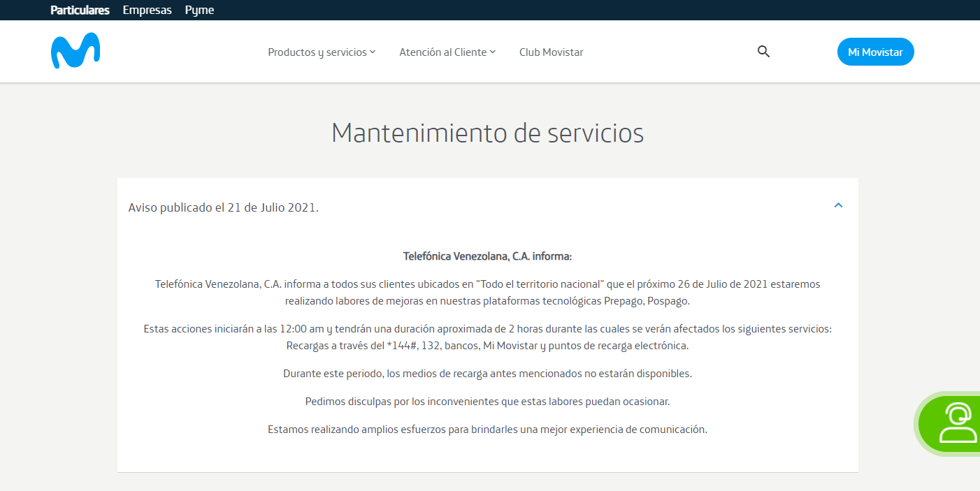
Task: Click the line starting 'Recargas a través del *144#'
Action: (x=488, y=346)
